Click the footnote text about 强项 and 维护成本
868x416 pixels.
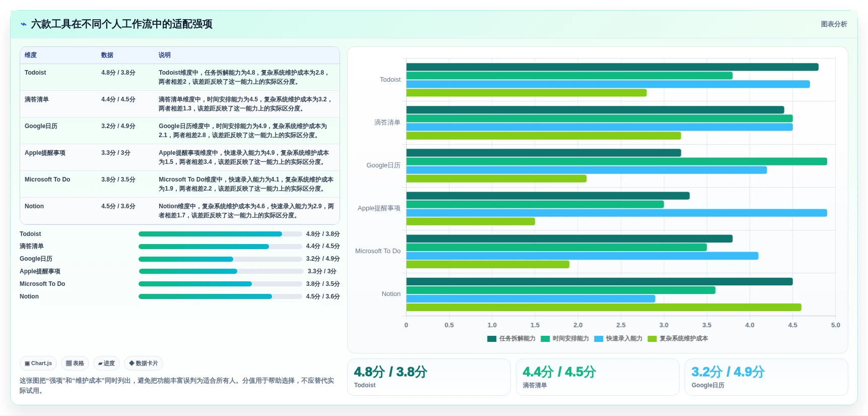(x=177, y=386)
